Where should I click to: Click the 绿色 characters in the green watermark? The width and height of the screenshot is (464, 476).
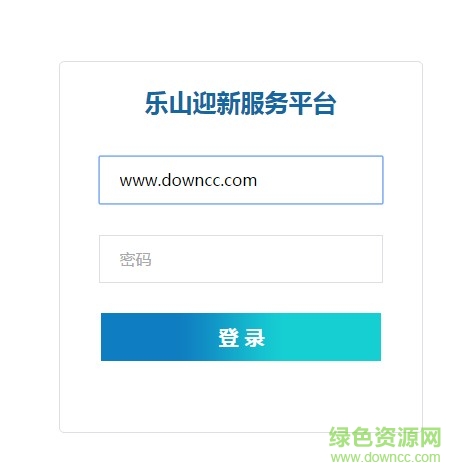click(351, 437)
